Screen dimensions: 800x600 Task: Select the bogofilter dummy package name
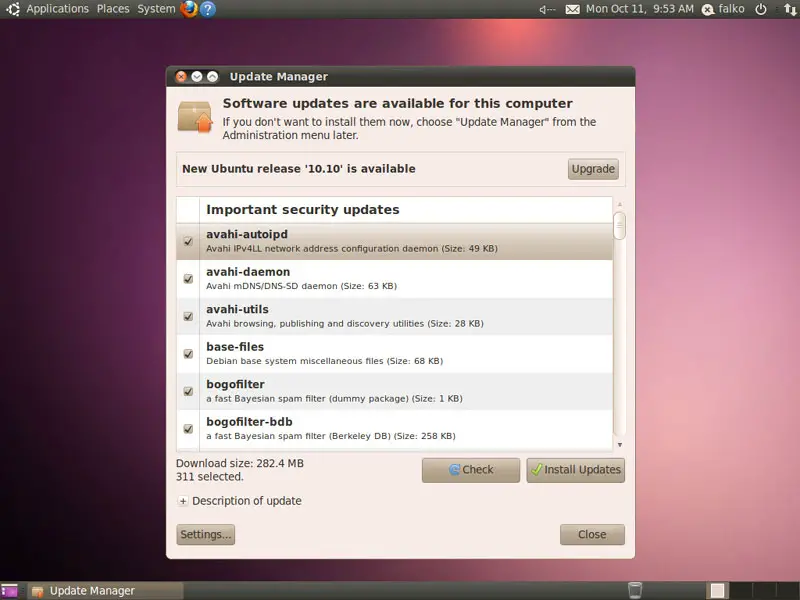point(236,384)
